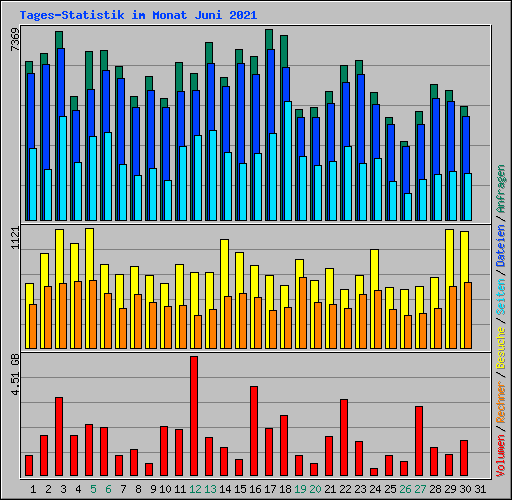
Task: Click the red volume bar for day 18
Action: pos(284,446)
